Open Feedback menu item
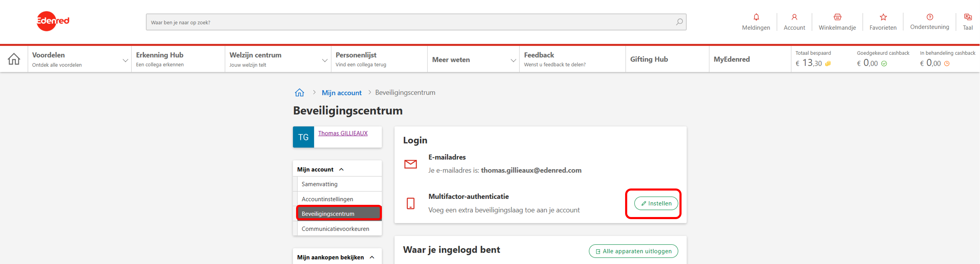 coord(572,59)
